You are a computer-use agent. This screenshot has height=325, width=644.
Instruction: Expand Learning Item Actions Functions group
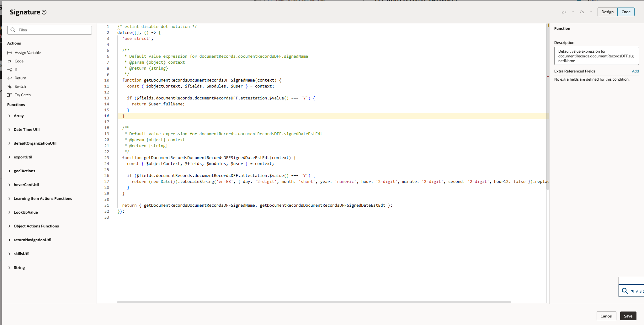coord(9,199)
